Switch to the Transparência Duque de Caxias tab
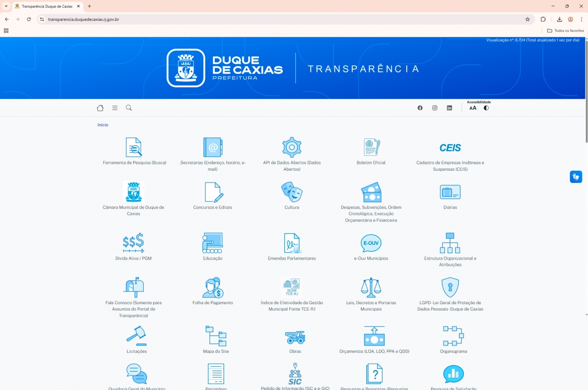 click(x=47, y=6)
